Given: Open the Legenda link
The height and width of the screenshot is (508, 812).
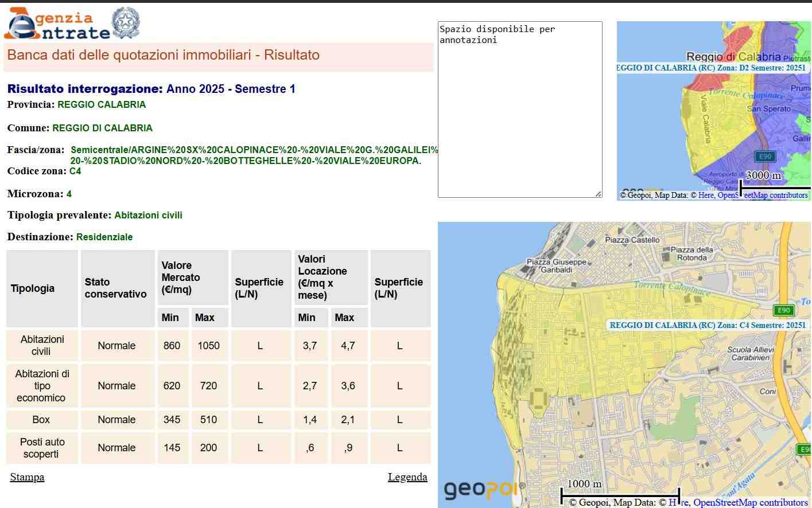Looking at the screenshot, I should tap(407, 477).
